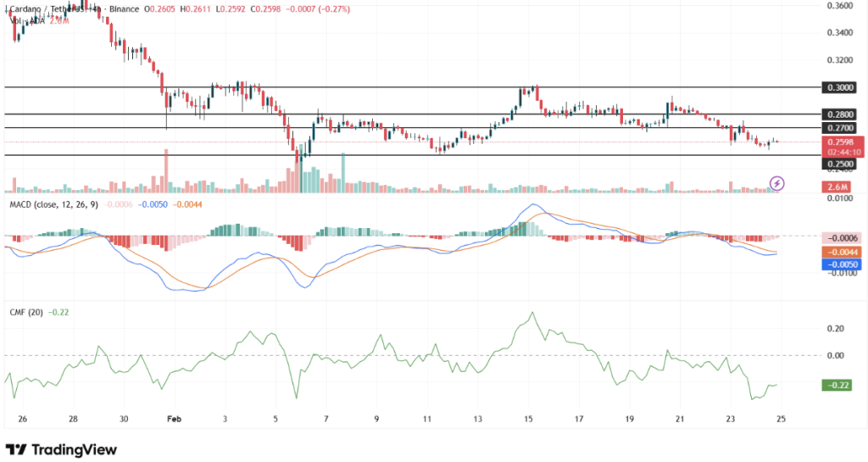Image resolution: width=868 pixels, height=462 pixels.
Task: Click the Feb label on time axis
Action: tap(175, 419)
